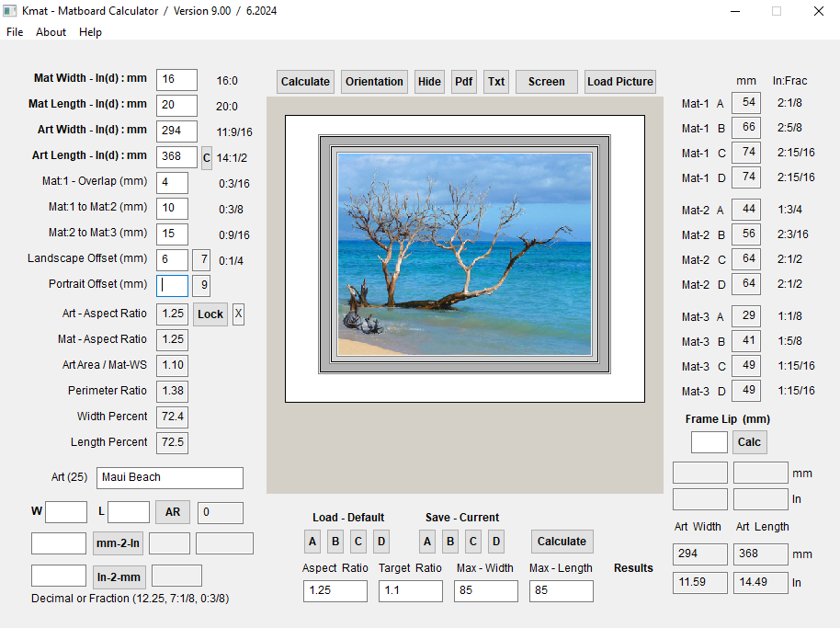Screen dimensions: 840x628
Task: Save current settings to slot D
Action: click(x=495, y=542)
